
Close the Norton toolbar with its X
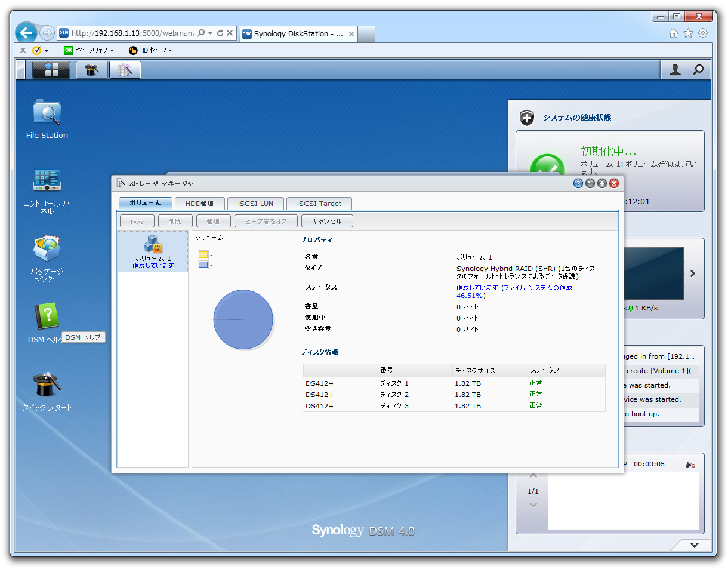point(23,51)
